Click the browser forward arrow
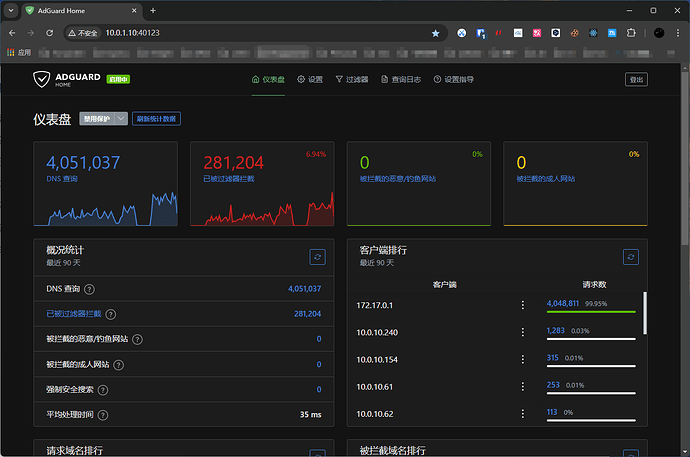The width and height of the screenshot is (690, 457). 30,33
